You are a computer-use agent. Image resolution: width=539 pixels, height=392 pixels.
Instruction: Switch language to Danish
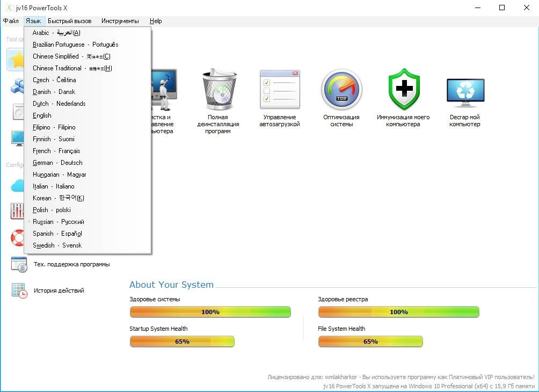tap(88, 92)
